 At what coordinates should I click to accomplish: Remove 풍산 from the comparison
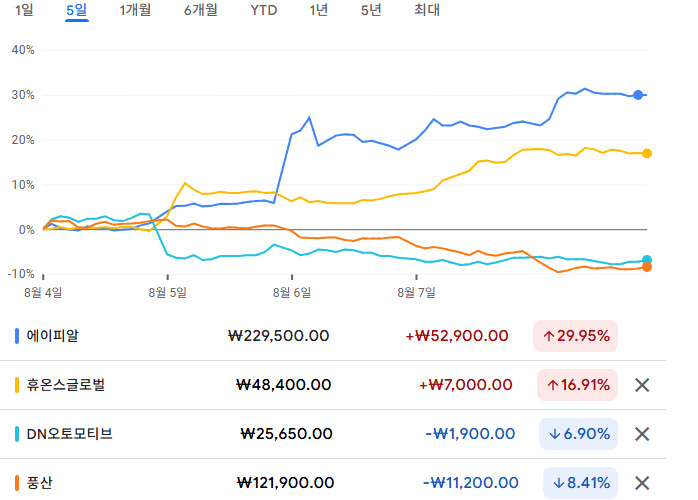tap(643, 483)
